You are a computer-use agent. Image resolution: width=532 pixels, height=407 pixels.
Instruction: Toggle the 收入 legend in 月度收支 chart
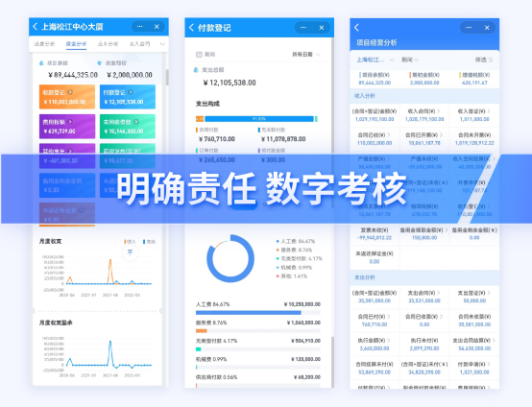point(131,242)
